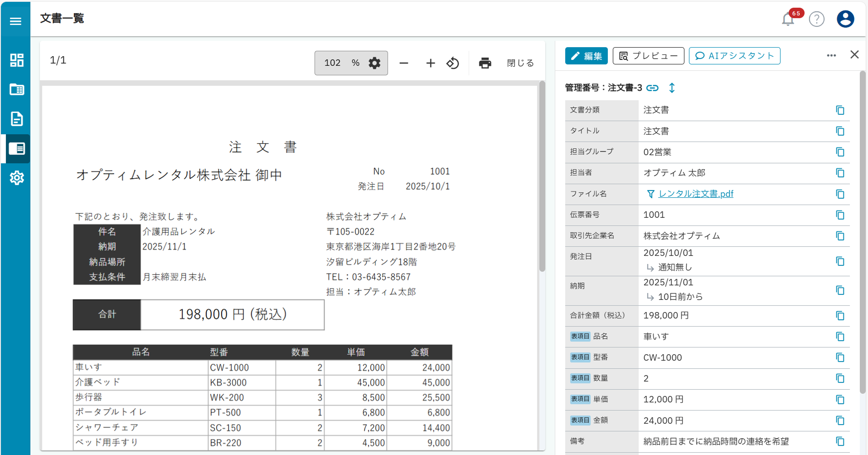Open notifications showing 65 unread

tap(787, 19)
